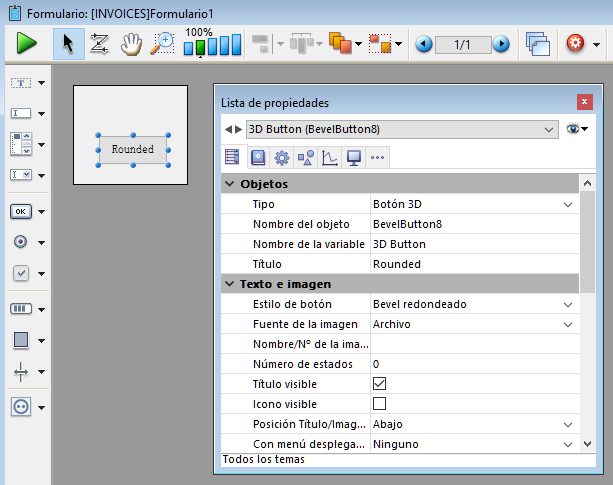Open the last ellipsis property tab
Viewport: 613px width, 485px height.
pos(377,157)
